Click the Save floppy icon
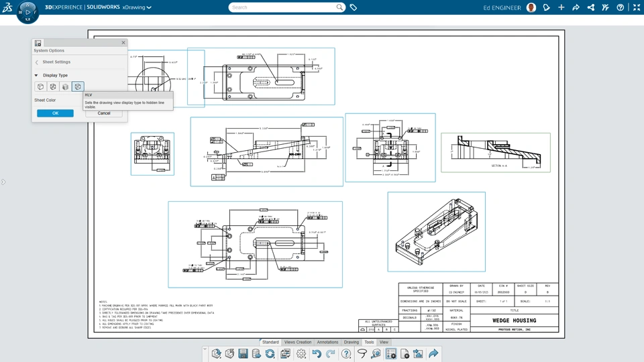The image size is (644, 362). [243, 353]
